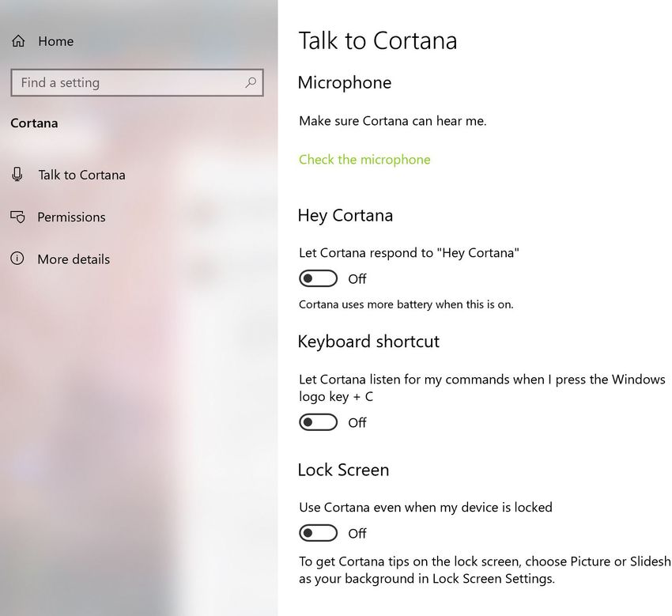Click the Cortana sidebar heading
This screenshot has width=672, height=616.
pyautogui.click(x=34, y=123)
